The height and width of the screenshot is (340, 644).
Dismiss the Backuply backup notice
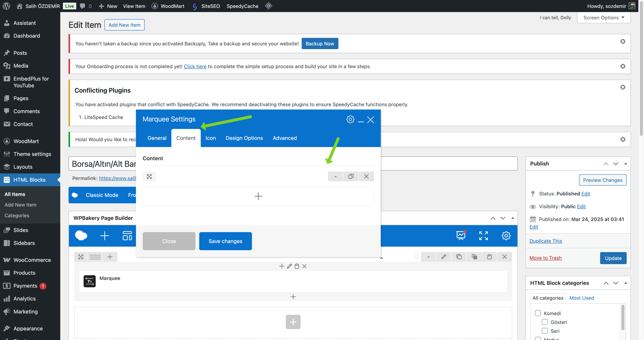(x=623, y=42)
